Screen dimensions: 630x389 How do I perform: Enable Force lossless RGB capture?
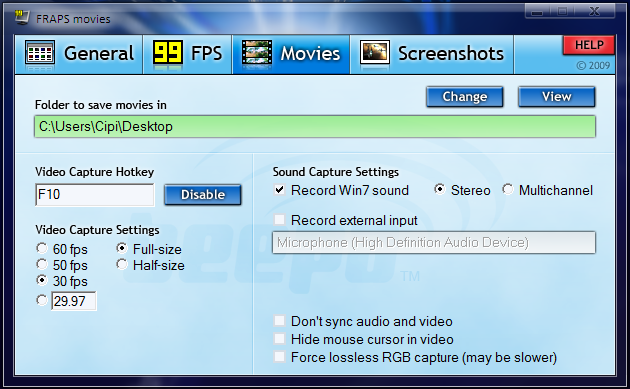click(279, 357)
